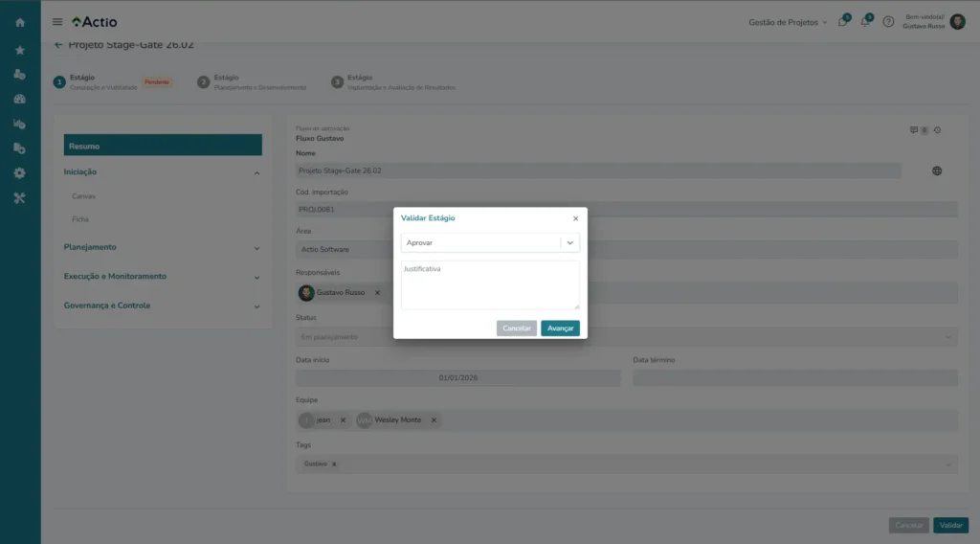Collapse the Iniciação section
The image size is (980, 544).
[x=256, y=172]
